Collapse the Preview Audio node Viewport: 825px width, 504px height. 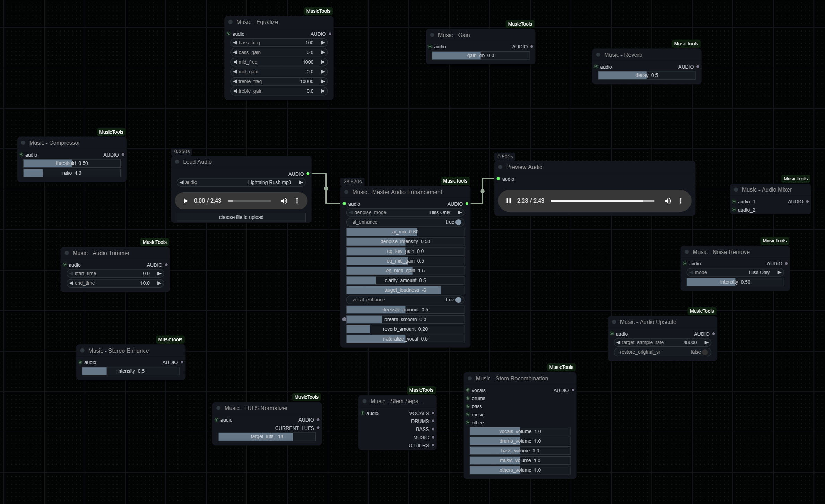click(x=500, y=167)
